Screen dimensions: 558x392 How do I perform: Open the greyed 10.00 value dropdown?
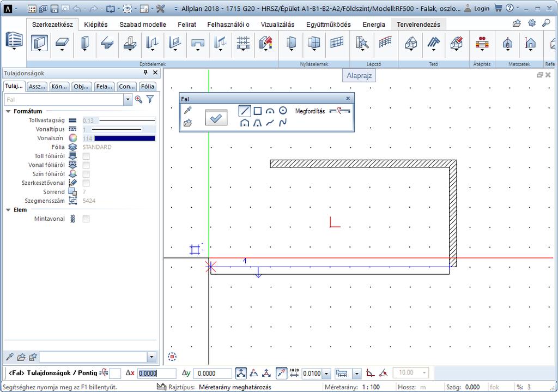click(x=424, y=373)
